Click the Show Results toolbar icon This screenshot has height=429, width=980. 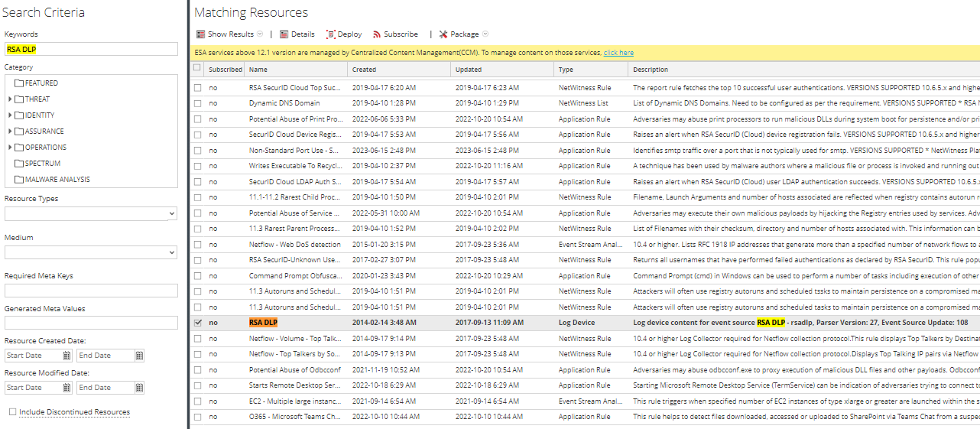pos(201,34)
